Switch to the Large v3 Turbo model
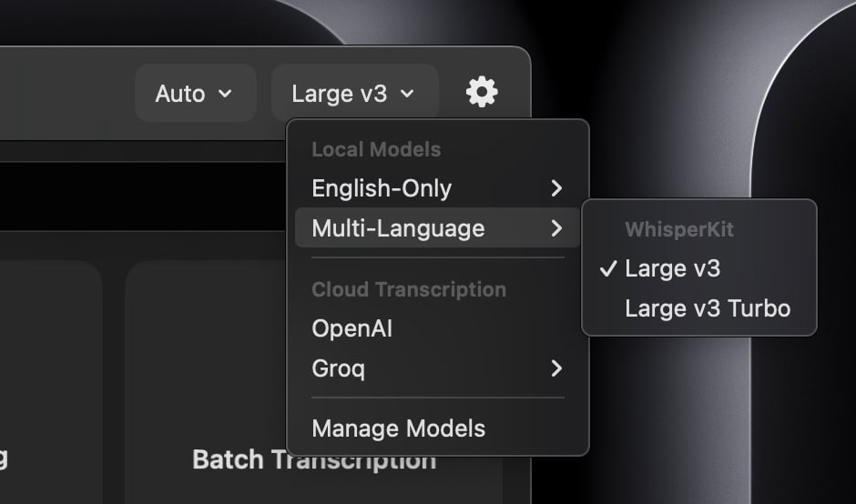The height and width of the screenshot is (504, 856). pyautogui.click(x=708, y=308)
